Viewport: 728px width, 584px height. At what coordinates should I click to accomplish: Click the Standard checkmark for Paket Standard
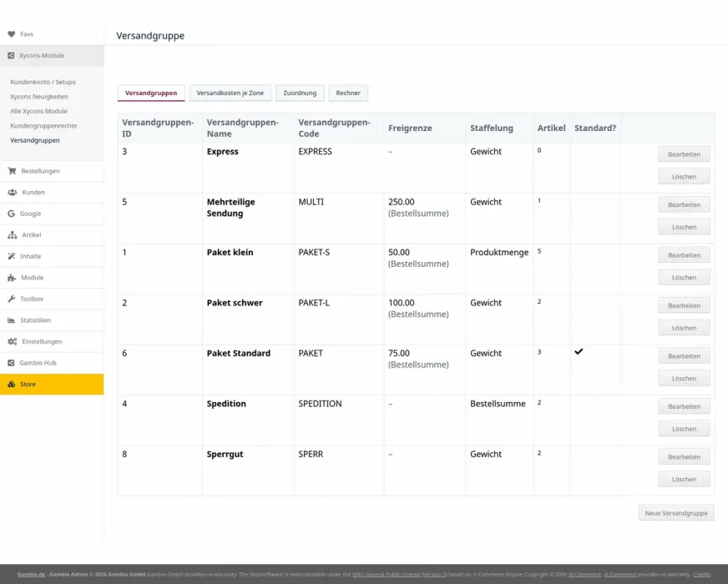click(x=579, y=351)
